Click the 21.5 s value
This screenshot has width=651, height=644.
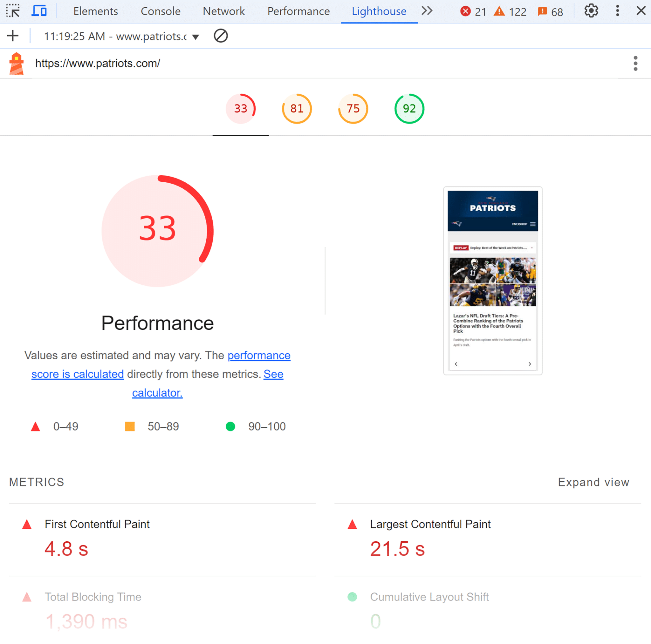(x=398, y=549)
